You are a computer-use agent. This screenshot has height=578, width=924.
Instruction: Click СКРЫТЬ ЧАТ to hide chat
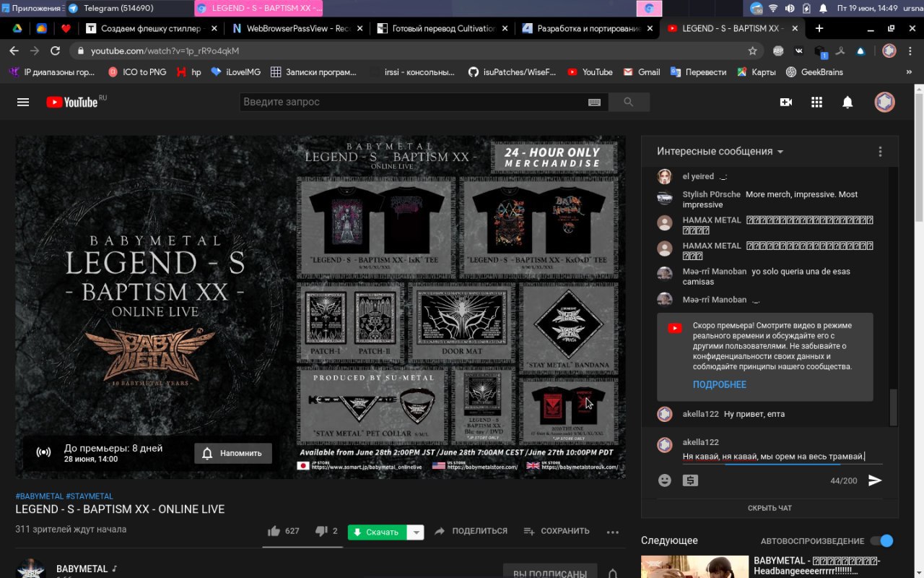(770, 508)
